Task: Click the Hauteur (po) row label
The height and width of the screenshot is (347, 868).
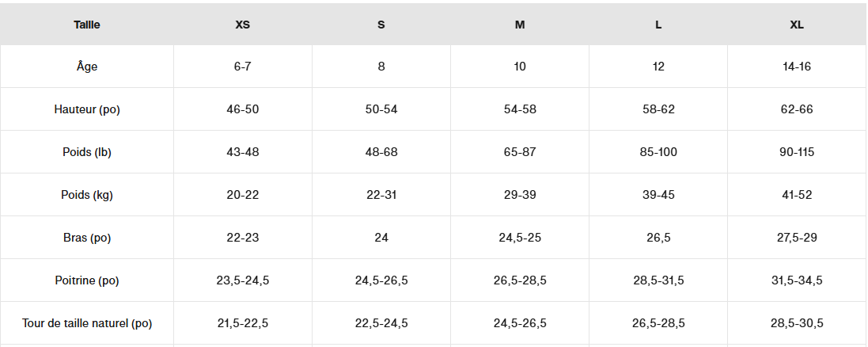Action: click(87, 109)
